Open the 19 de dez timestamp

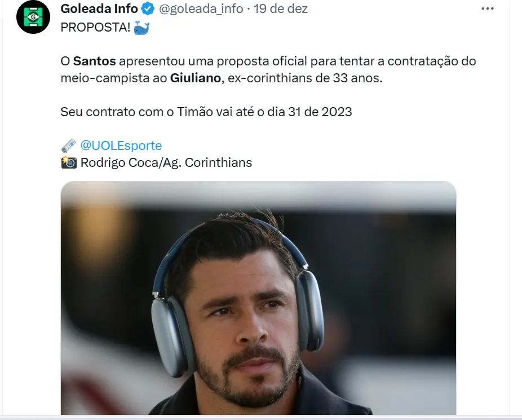(281, 9)
